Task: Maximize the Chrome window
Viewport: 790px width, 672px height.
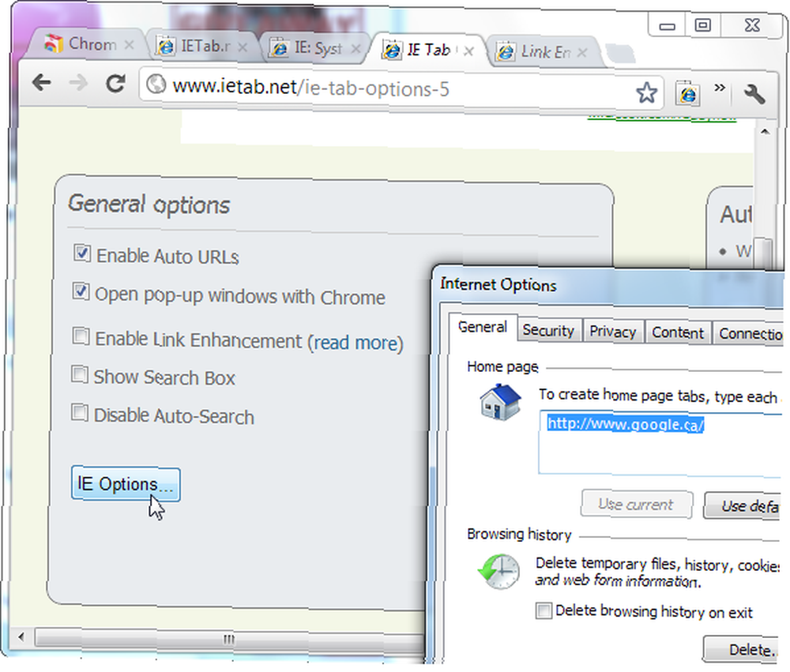Action: tap(703, 24)
